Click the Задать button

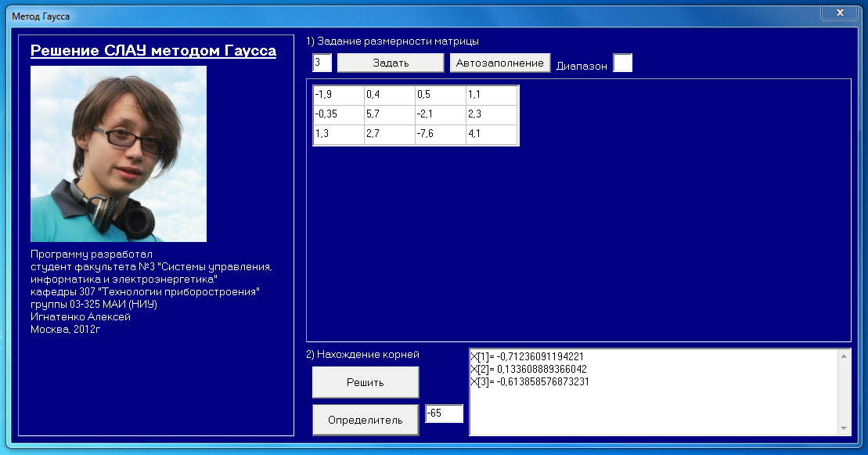tap(391, 63)
